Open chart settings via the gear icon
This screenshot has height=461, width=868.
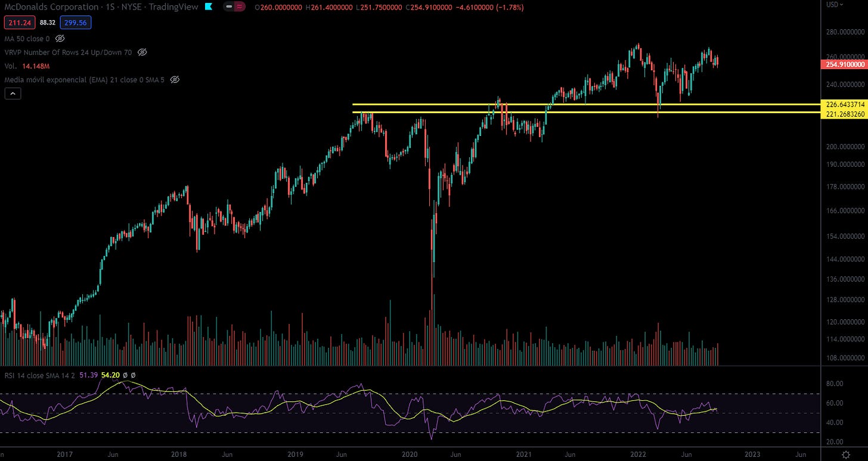[845, 455]
